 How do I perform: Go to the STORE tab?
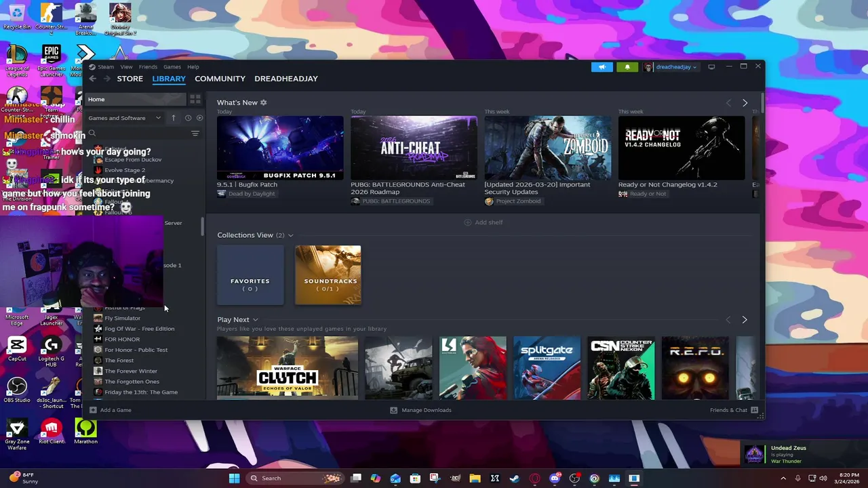pyautogui.click(x=130, y=79)
